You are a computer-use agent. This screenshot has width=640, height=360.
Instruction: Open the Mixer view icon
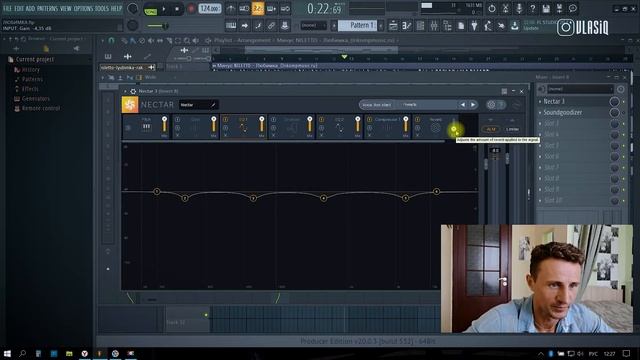(x=433, y=26)
